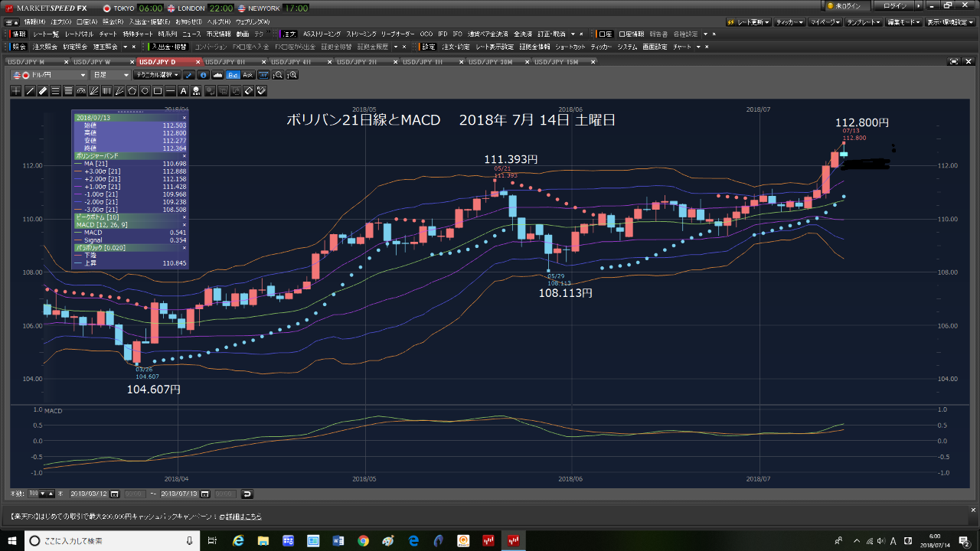980x551 pixels.
Task: Toggle Ask price display
Action: tap(247, 75)
